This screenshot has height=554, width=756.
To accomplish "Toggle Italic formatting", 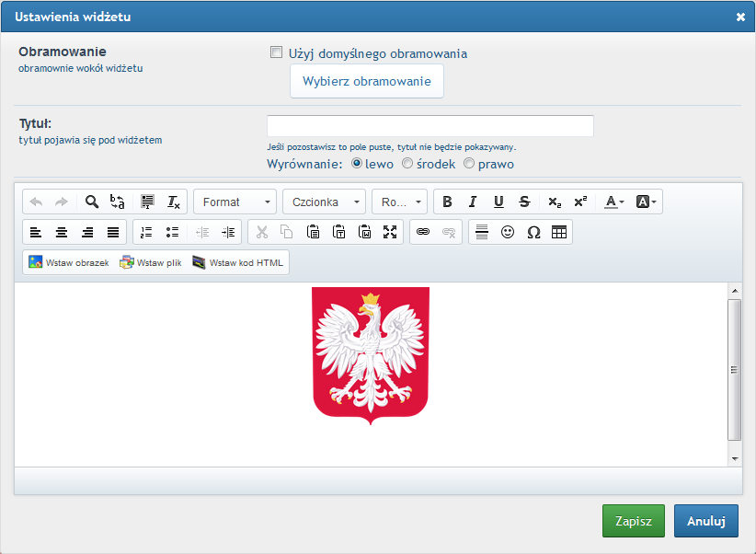I will (473, 202).
